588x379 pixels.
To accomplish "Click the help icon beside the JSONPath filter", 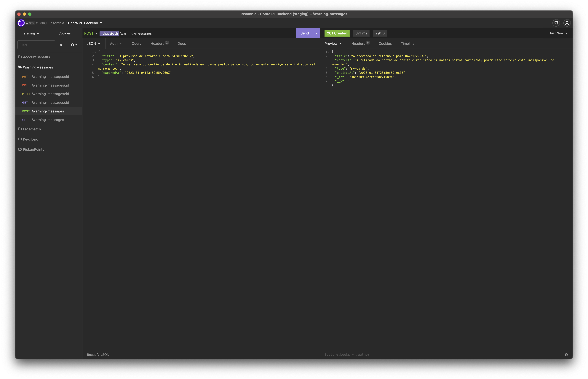I will (x=566, y=354).
